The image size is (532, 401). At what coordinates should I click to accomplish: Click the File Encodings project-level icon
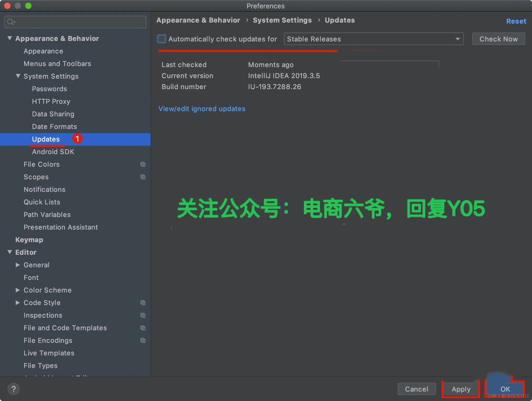coord(143,340)
